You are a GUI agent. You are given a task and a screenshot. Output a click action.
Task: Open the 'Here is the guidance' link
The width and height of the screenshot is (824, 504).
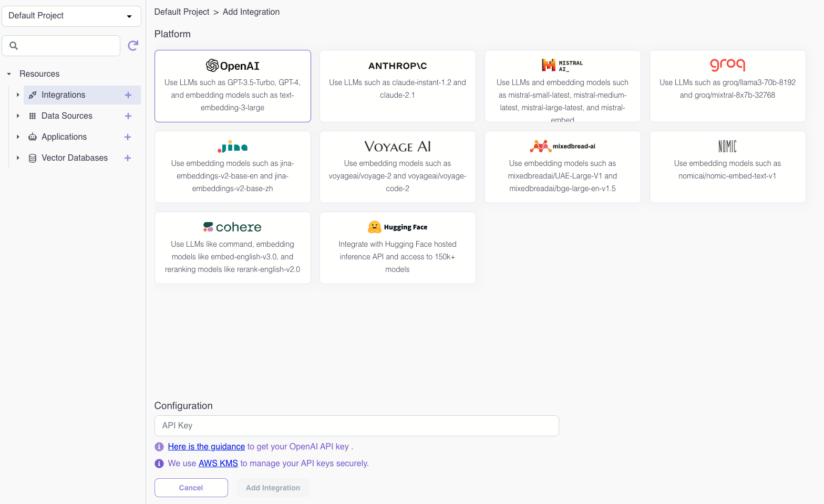[x=206, y=447]
